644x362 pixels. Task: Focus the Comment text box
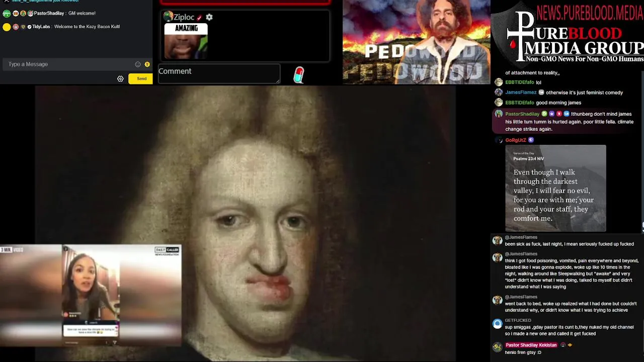[x=219, y=73]
